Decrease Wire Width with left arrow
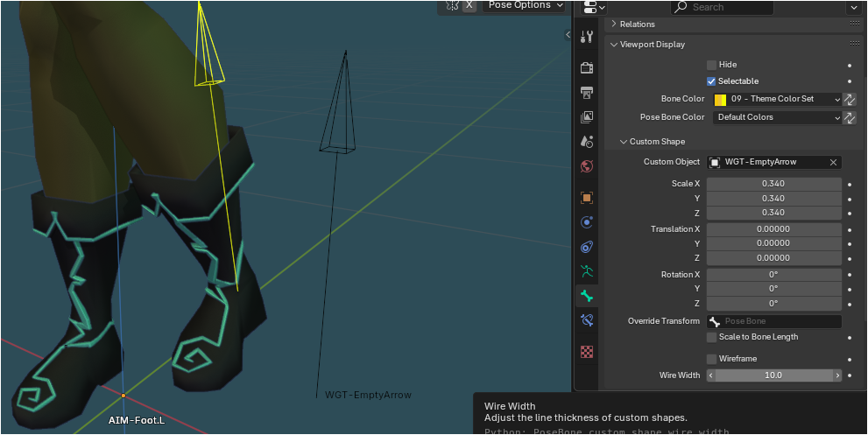868x435 pixels. 711,375
